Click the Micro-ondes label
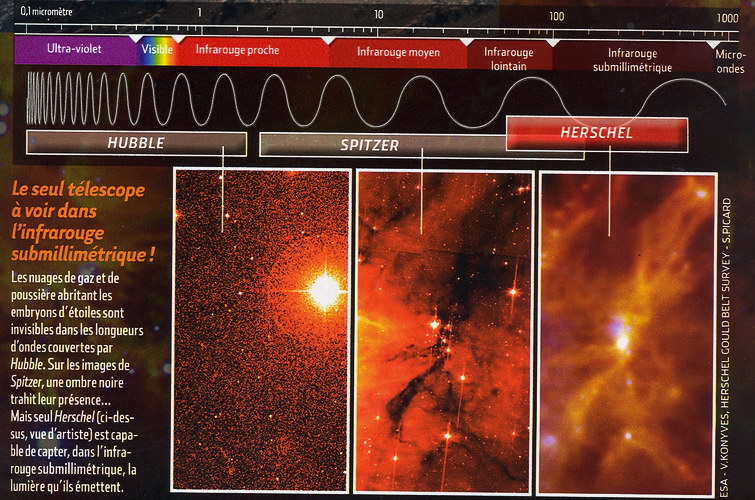 click(730, 62)
